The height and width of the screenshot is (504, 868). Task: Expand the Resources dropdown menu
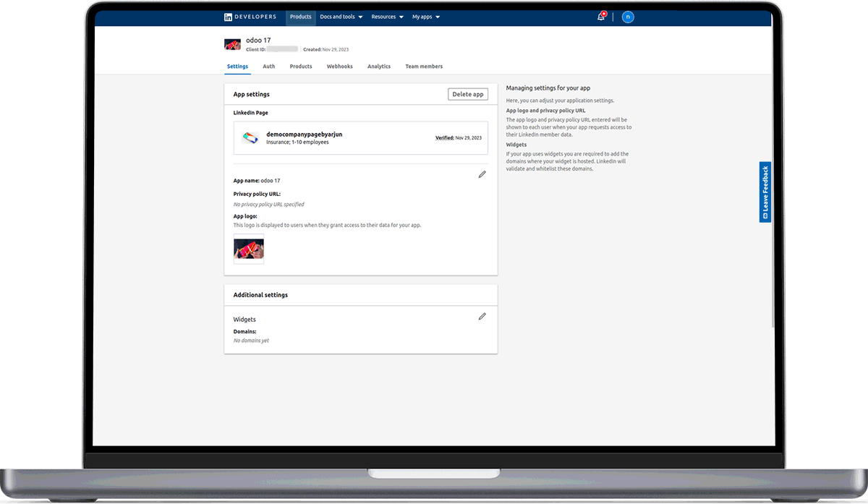point(387,17)
